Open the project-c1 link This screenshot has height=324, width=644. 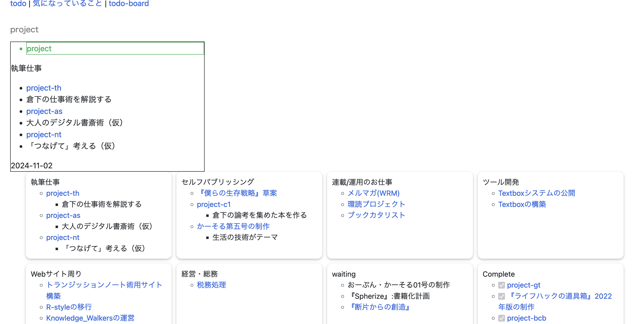click(x=214, y=204)
